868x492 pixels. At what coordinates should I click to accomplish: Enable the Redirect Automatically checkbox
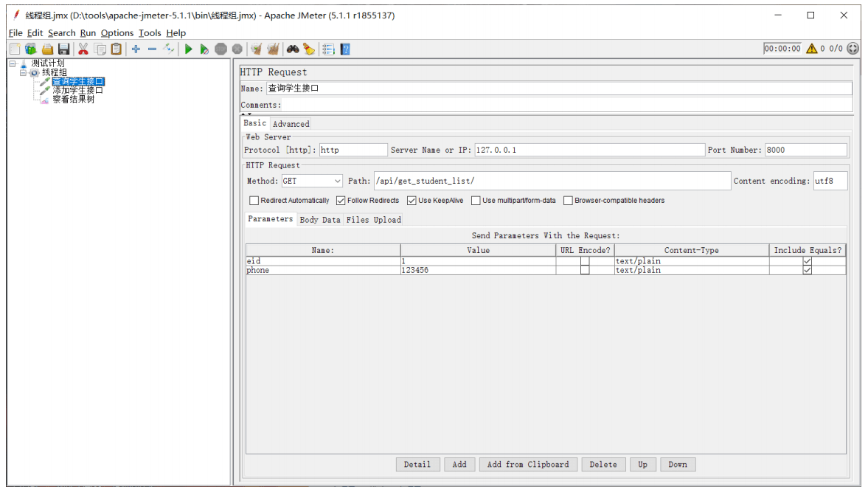pyautogui.click(x=254, y=201)
